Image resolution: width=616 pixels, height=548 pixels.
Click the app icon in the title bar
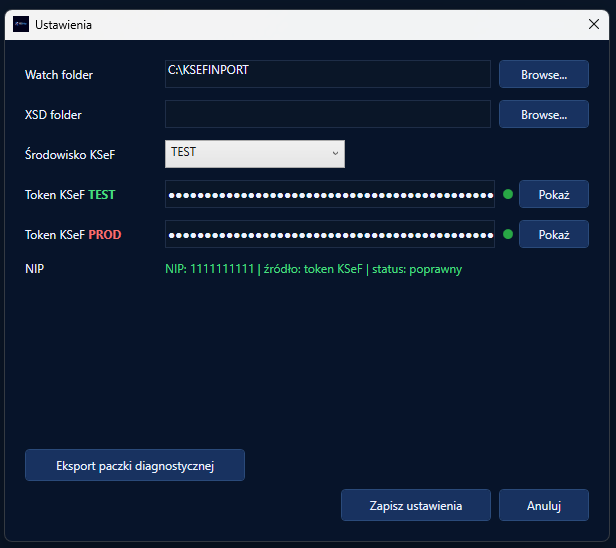pos(21,24)
